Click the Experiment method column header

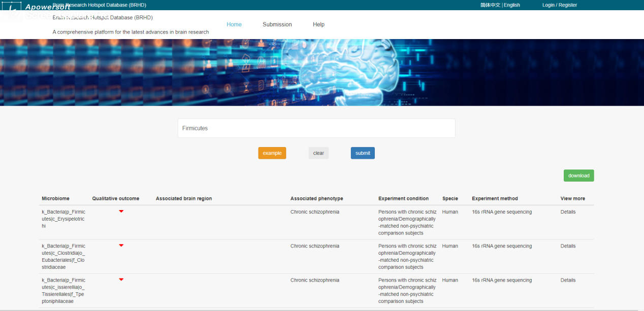pyautogui.click(x=495, y=198)
